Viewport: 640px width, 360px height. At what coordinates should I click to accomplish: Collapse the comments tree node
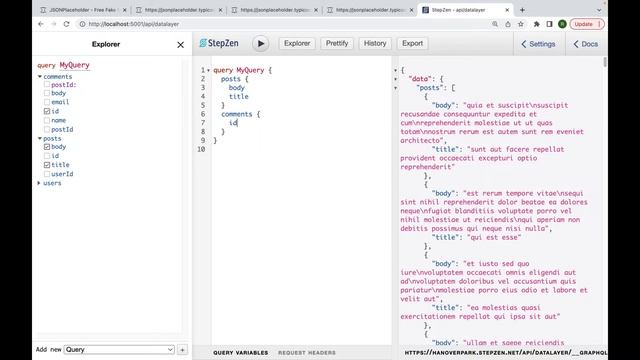40,76
